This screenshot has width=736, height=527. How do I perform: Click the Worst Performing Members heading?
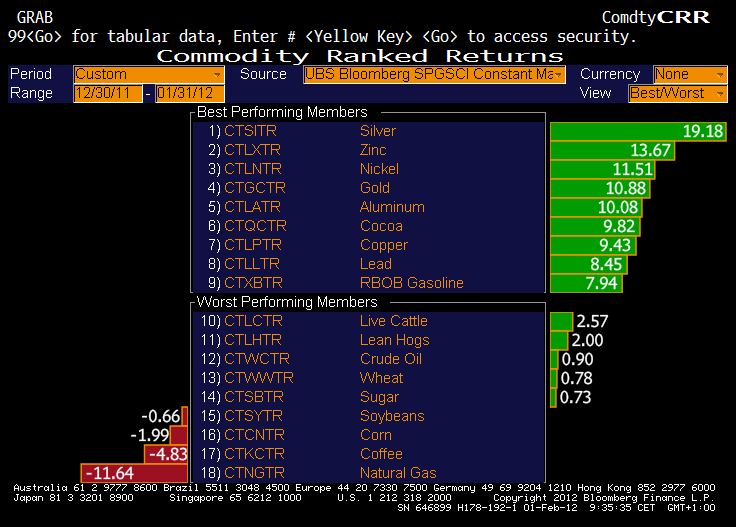tap(287, 302)
